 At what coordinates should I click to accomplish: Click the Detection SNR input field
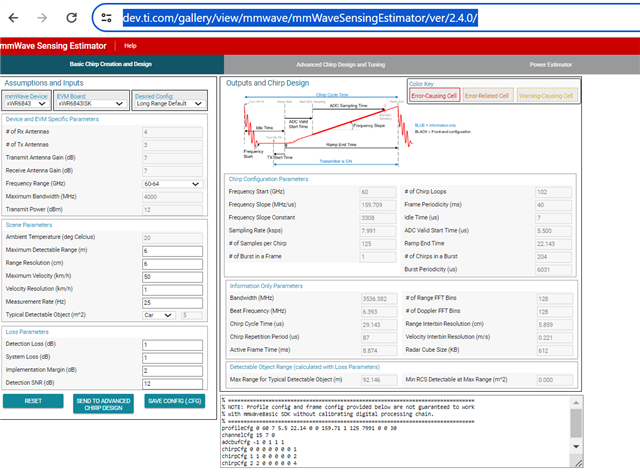pyautogui.click(x=172, y=384)
